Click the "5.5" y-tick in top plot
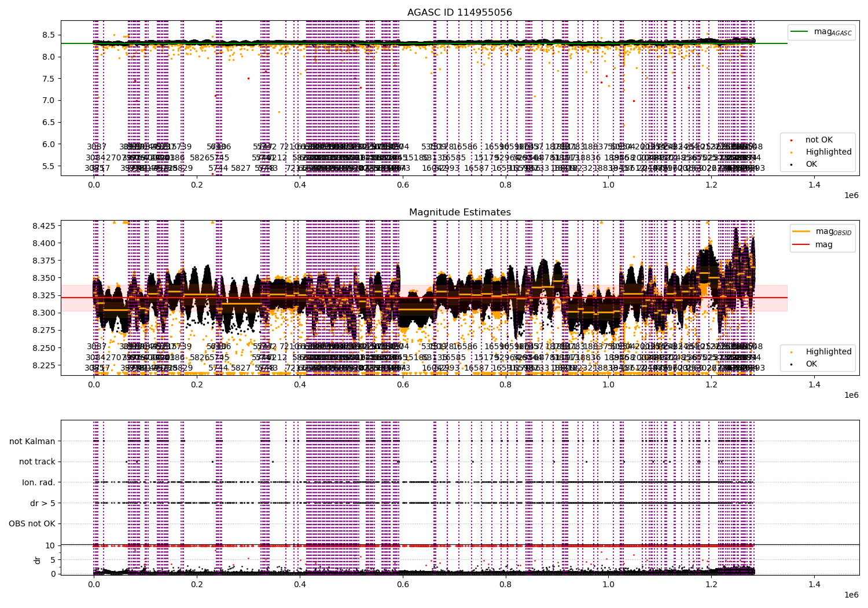Screen dimensions: 868x608 [49, 166]
